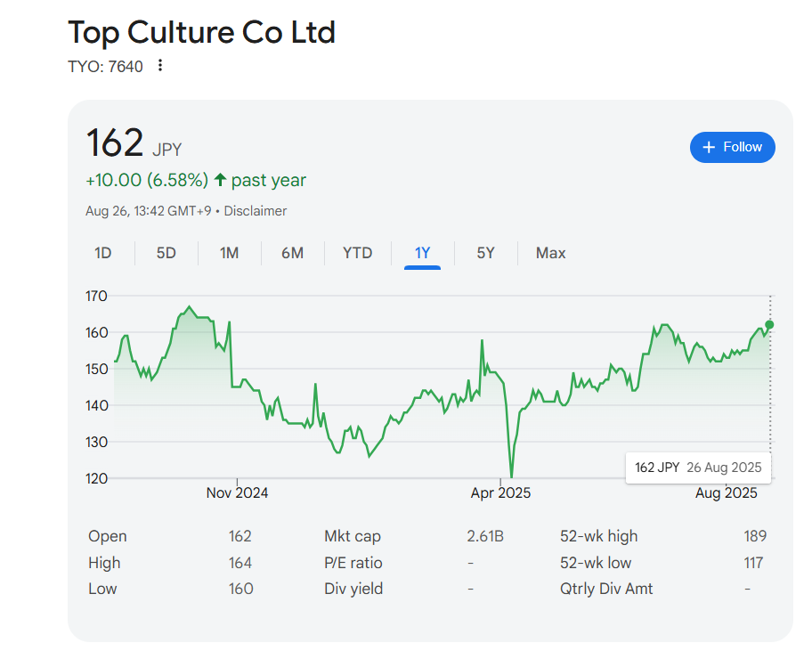The width and height of the screenshot is (812, 659).
Task: Click the 170 y-axis label
Action: click(96, 297)
